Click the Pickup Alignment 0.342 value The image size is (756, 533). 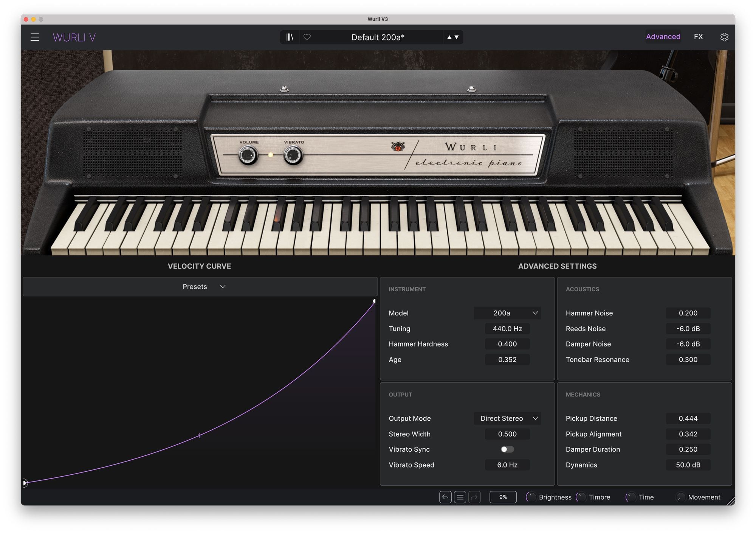pyautogui.click(x=688, y=434)
